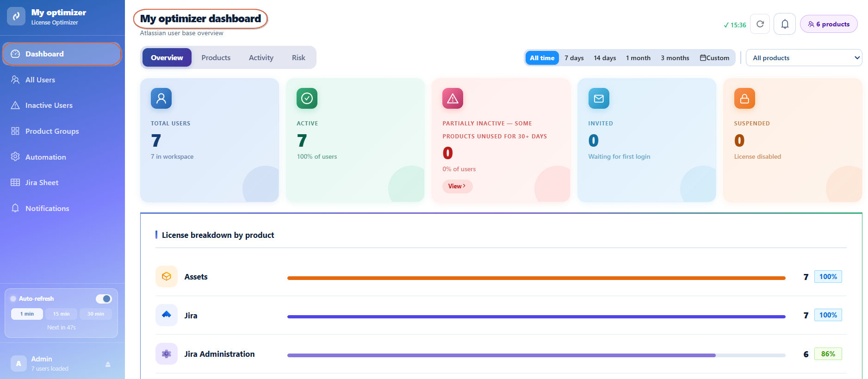Image resolution: width=868 pixels, height=379 pixels.
Task: Choose the 1 month range
Action: point(638,58)
